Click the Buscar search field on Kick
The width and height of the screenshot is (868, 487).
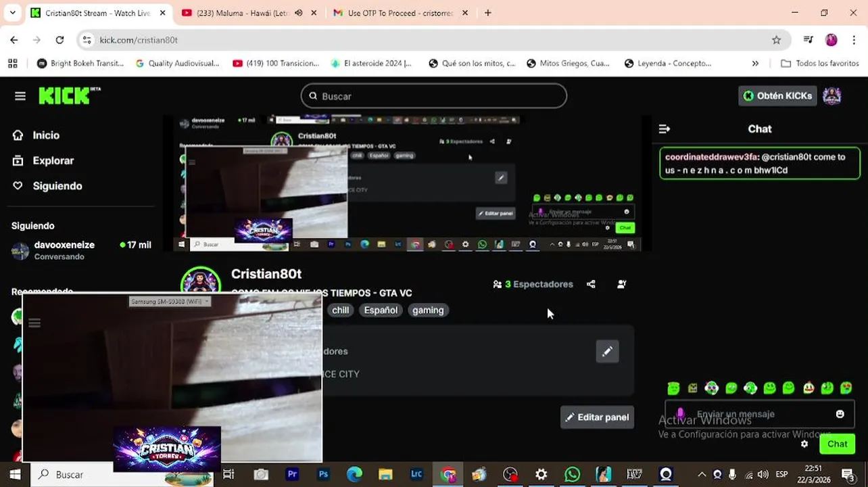(x=433, y=96)
